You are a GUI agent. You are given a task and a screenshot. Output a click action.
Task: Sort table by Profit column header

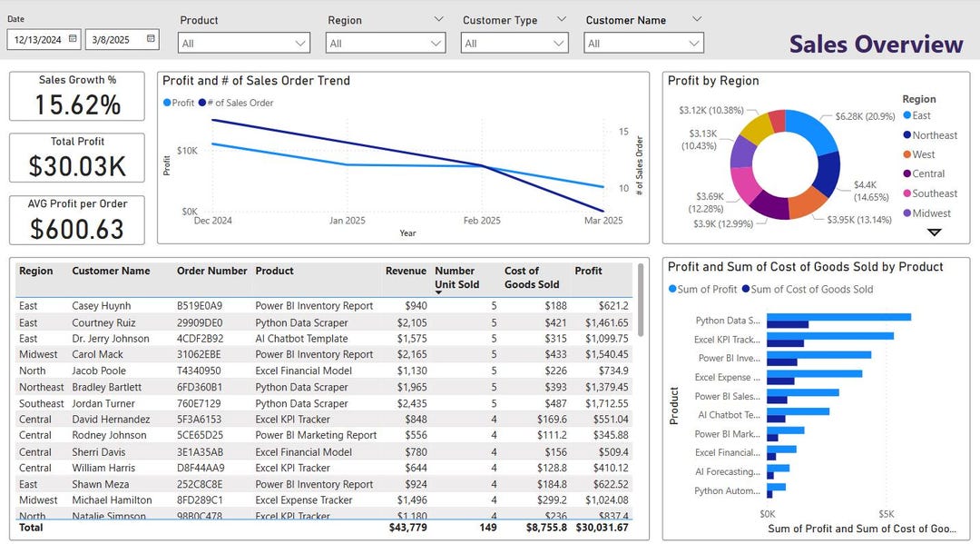point(588,271)
